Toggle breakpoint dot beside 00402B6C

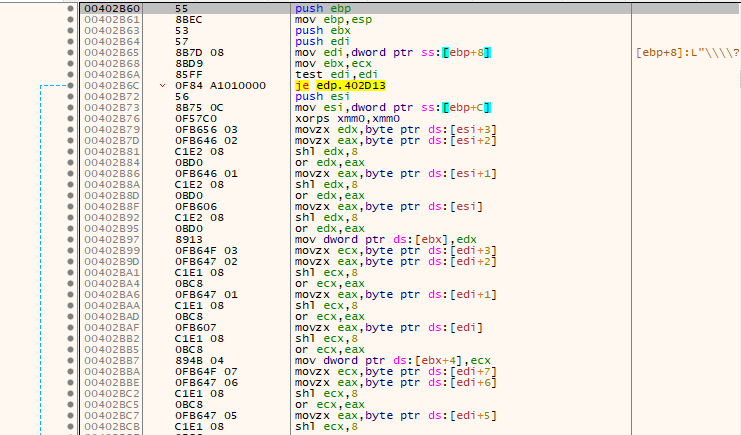click(70, 86)
